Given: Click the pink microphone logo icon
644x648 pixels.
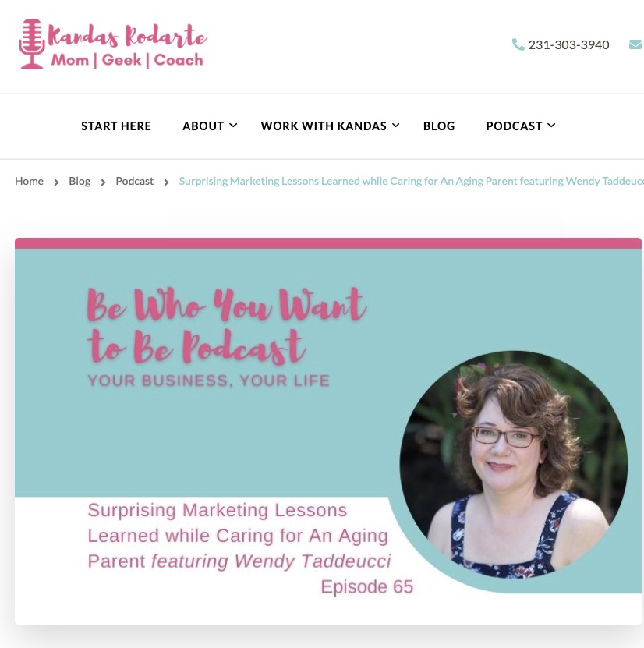Looking at the screenshot, I should (32, 44).
